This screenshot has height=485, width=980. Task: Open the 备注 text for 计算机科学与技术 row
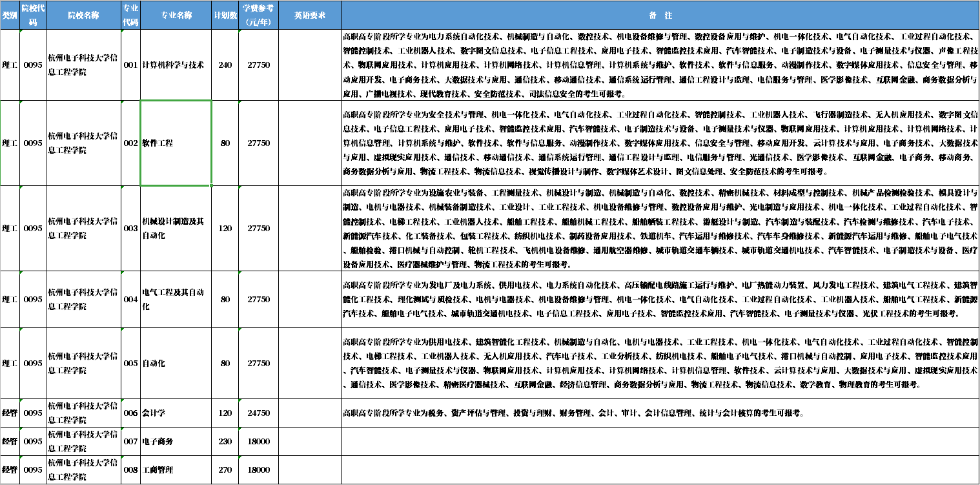[x=660, y=65]
